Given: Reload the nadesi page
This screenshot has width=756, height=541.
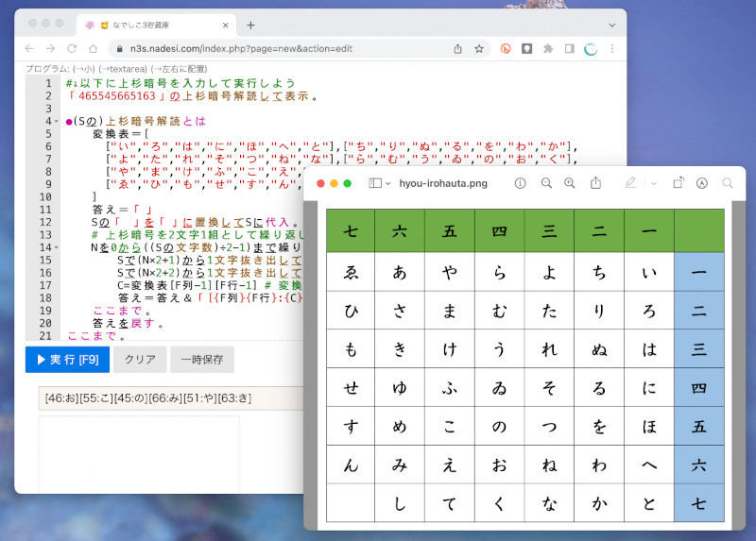Looking at the screenshot, I should [x=72, y=49].
